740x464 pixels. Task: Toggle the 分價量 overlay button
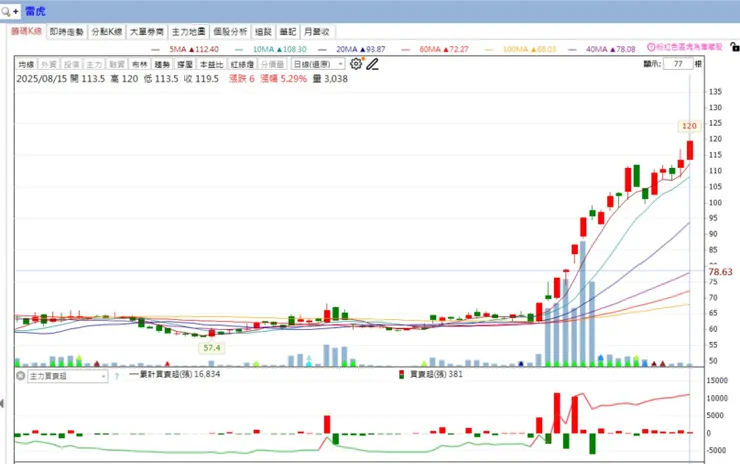(x=272, y=64)
